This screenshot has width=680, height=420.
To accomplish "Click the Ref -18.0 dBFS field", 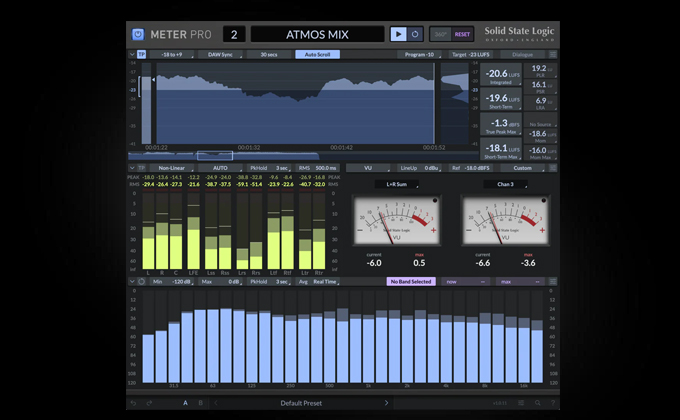I will pyautogui.click(x=471, y=168).
